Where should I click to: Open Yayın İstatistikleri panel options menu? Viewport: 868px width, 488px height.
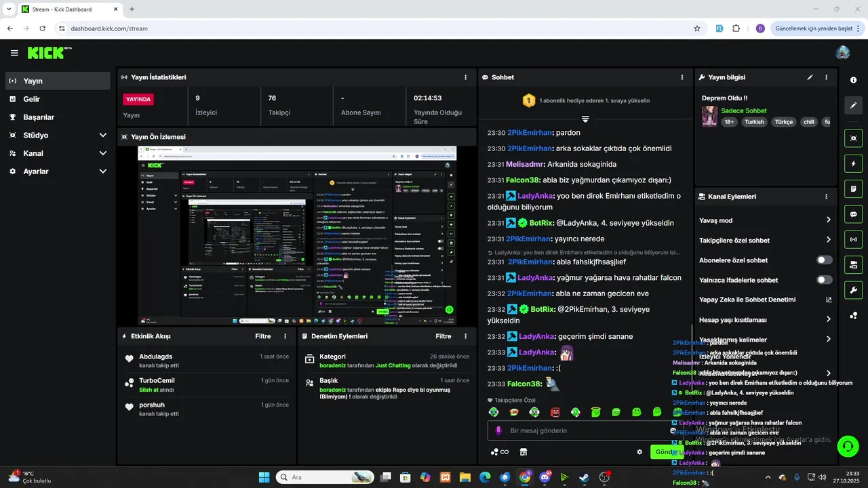coord(465,77)
